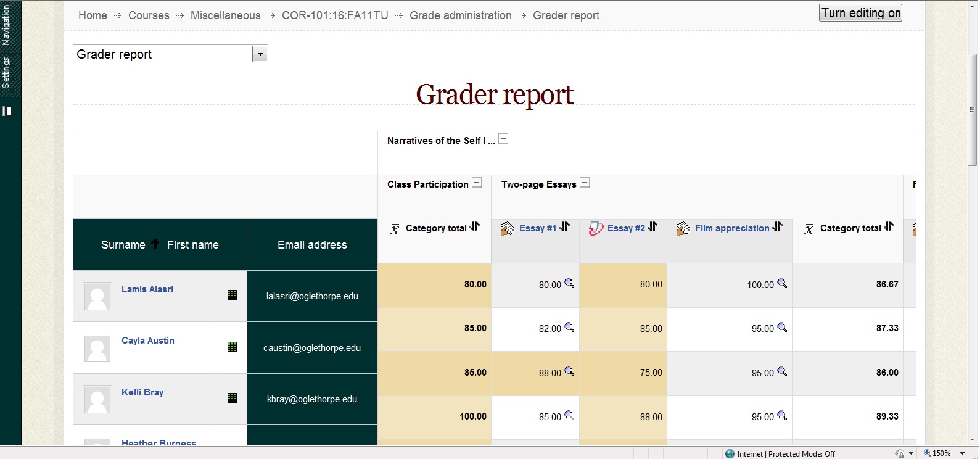Image resolution: width=980 pixels, height=459 pixels.
Task: Click Grader report breadcrumb item
Action: [x=566, y=15]
